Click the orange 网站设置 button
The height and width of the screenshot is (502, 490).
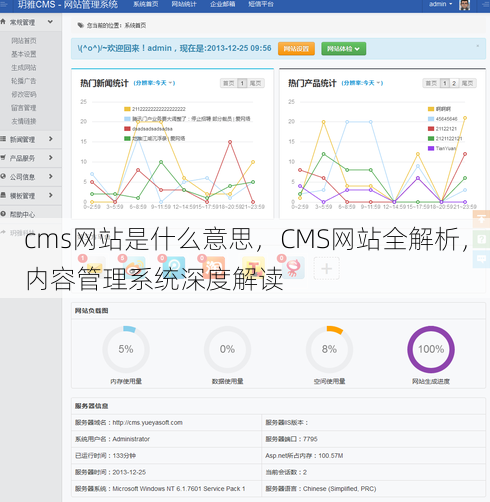coord(296,49)
